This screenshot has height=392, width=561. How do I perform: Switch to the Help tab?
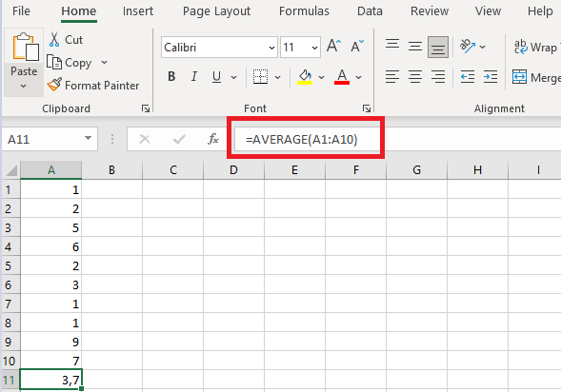(x=540, y=11)
